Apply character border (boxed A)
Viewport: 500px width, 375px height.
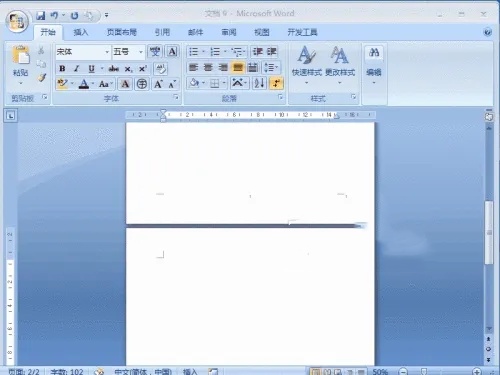[x=172, y=52]
